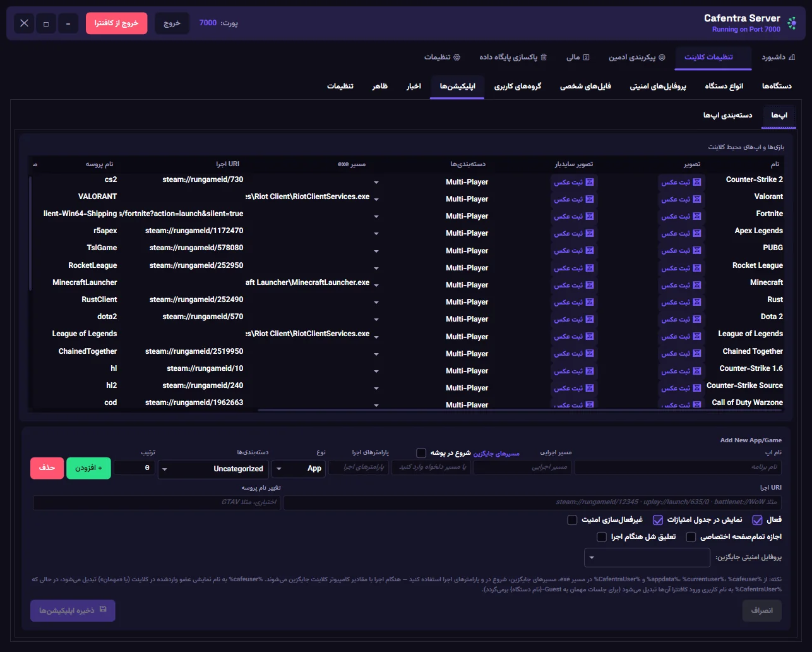
Task: Set image for Minecraft in تصویر column
Action: (x=681, y=285)
